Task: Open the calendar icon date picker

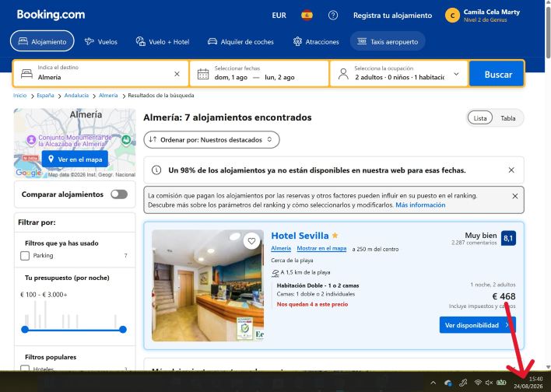Action: coord(203,74)
